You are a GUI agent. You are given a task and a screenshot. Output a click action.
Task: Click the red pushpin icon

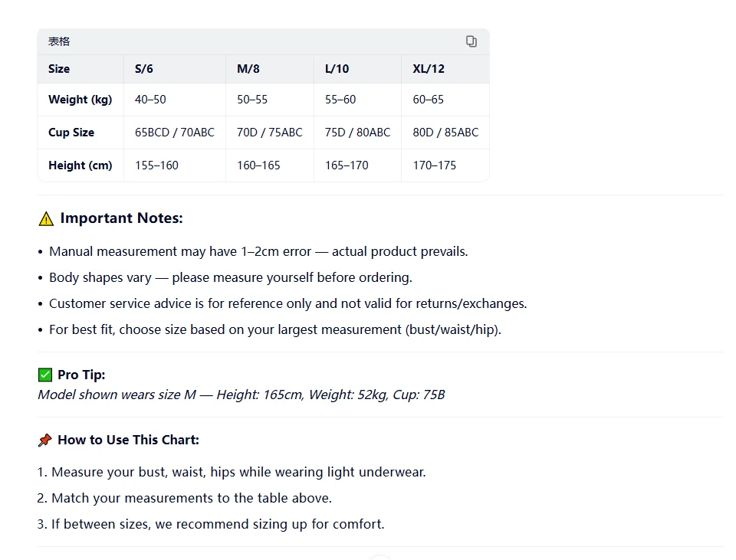[x=45, y=440]
